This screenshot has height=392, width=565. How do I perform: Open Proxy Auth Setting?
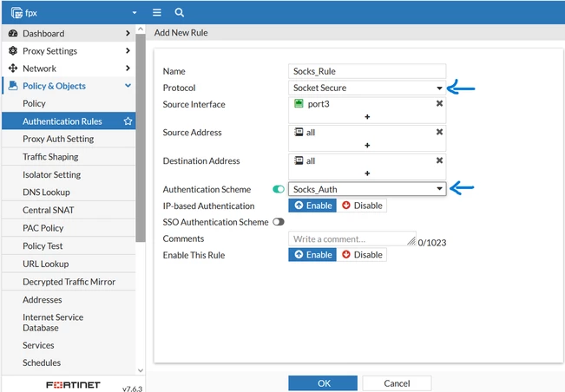(x=69, y=139)
